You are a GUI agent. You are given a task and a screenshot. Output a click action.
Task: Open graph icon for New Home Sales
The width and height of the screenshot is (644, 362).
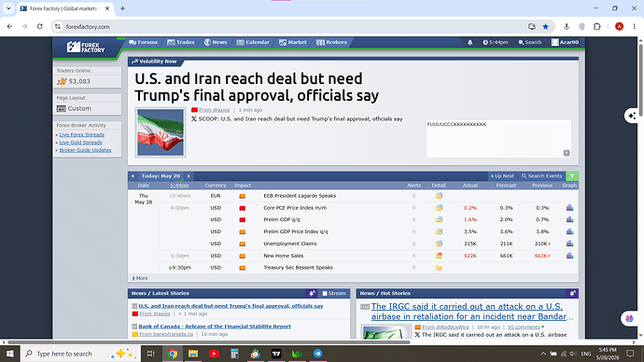569,256
